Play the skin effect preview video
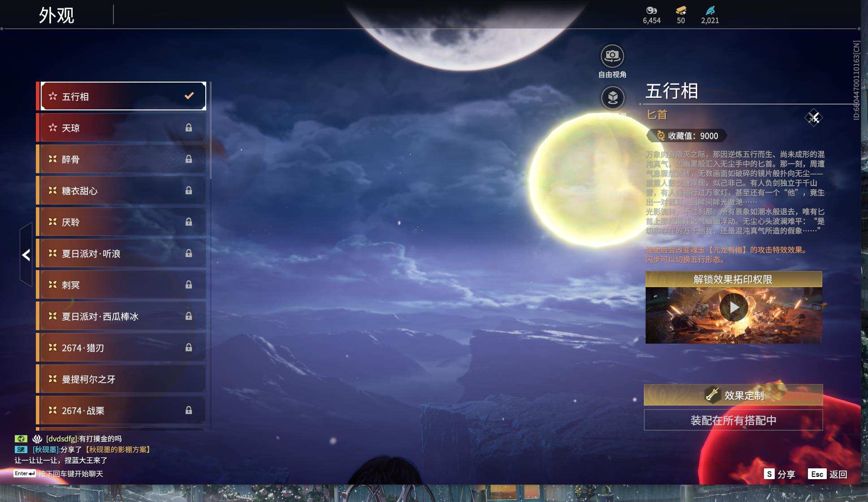 [x=733, y=307]
